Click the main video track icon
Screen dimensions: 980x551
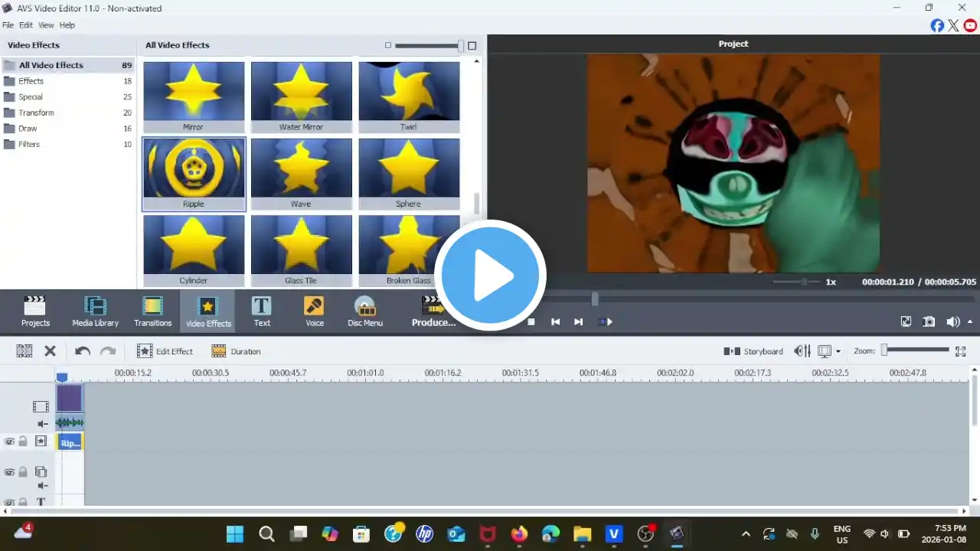coord(41,406)
